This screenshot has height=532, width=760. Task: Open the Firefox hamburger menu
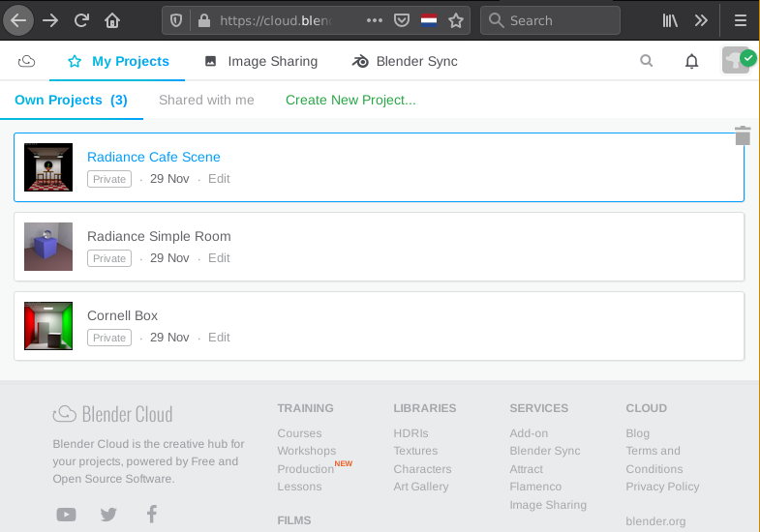pyautogui.click(x=740, y=20)
